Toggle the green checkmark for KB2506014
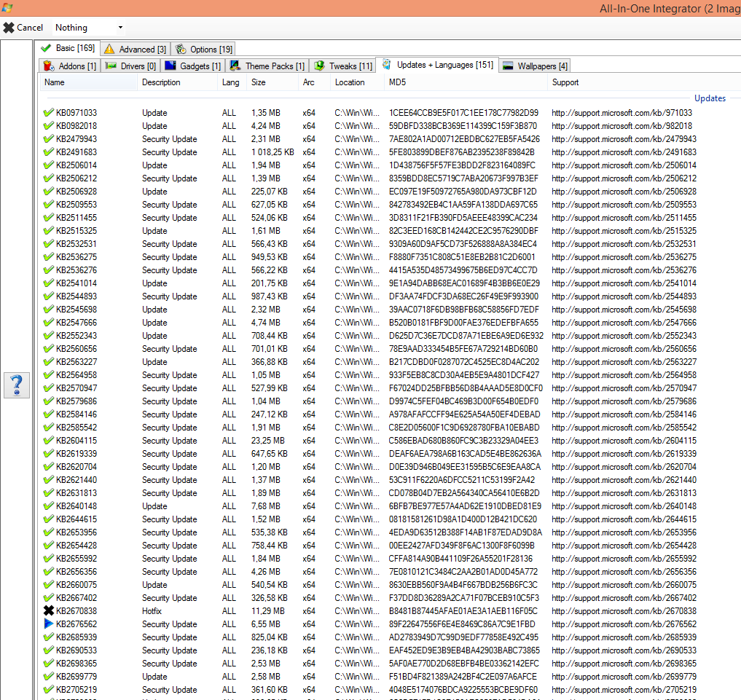 (x=49, y=165)
